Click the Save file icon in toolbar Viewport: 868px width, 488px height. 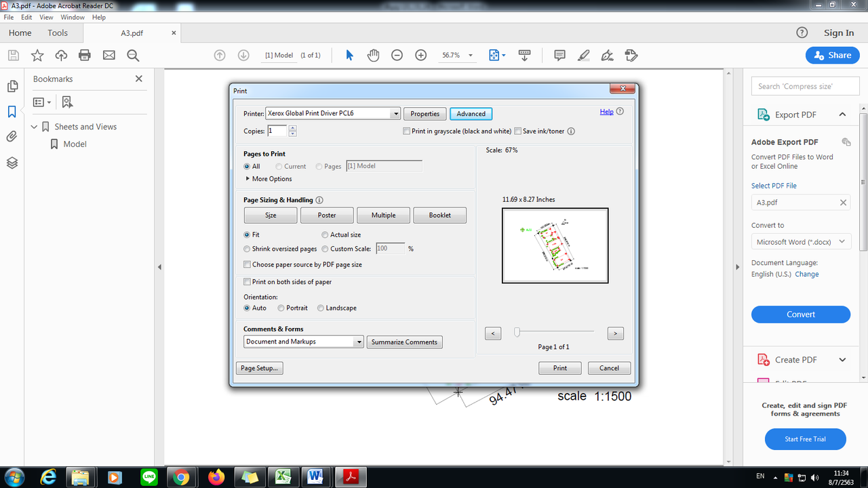14,56
